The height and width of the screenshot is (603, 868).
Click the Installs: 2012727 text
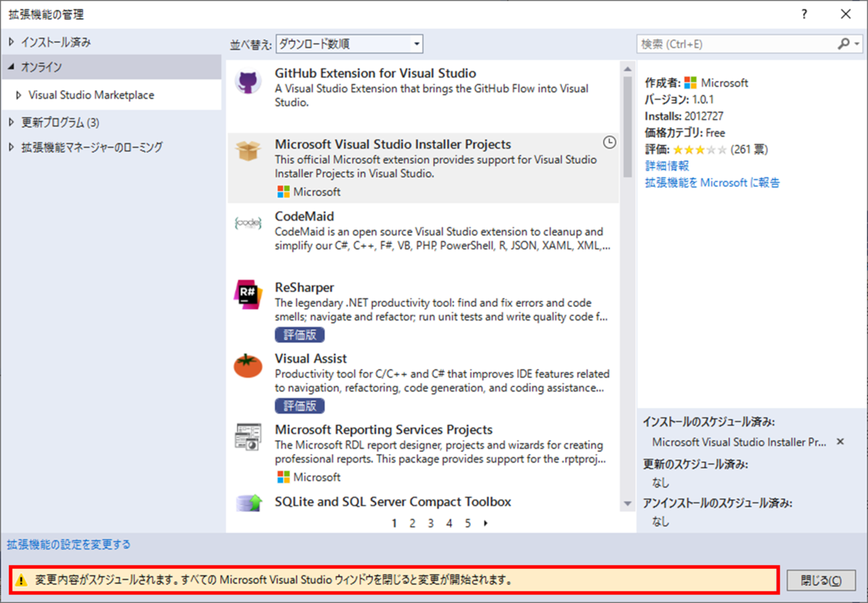pyautogui.click(x=684, y=116)
